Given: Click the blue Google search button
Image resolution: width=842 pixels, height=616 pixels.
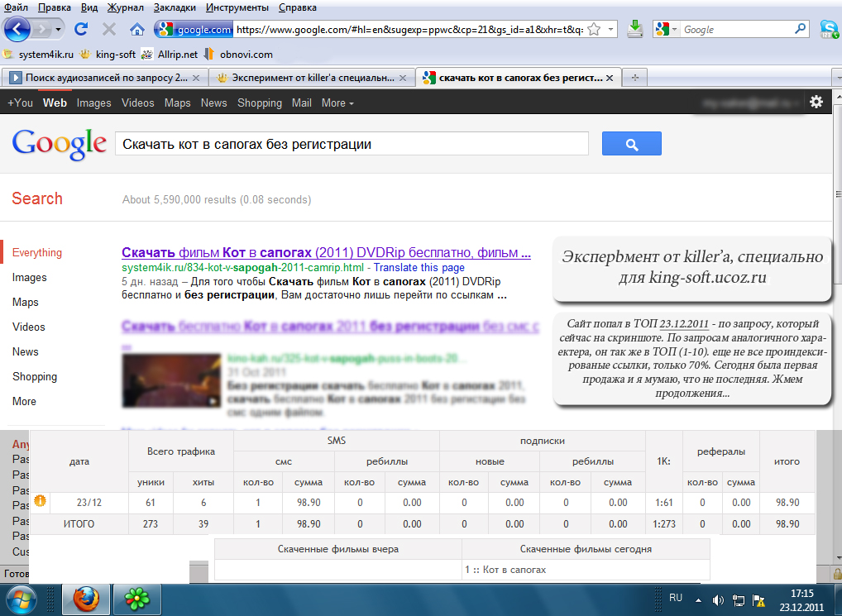Looking at the screenshot, I should (632, 144).
